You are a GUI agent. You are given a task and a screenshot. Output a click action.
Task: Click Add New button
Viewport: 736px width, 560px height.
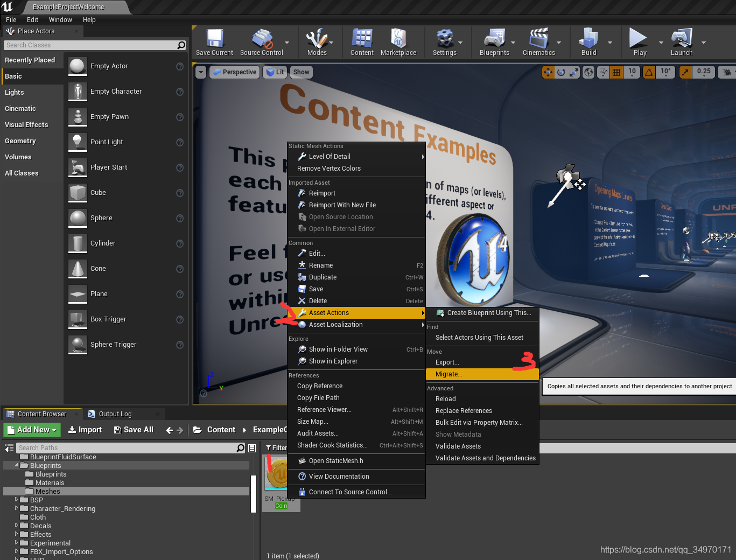[x=32, y=430]
